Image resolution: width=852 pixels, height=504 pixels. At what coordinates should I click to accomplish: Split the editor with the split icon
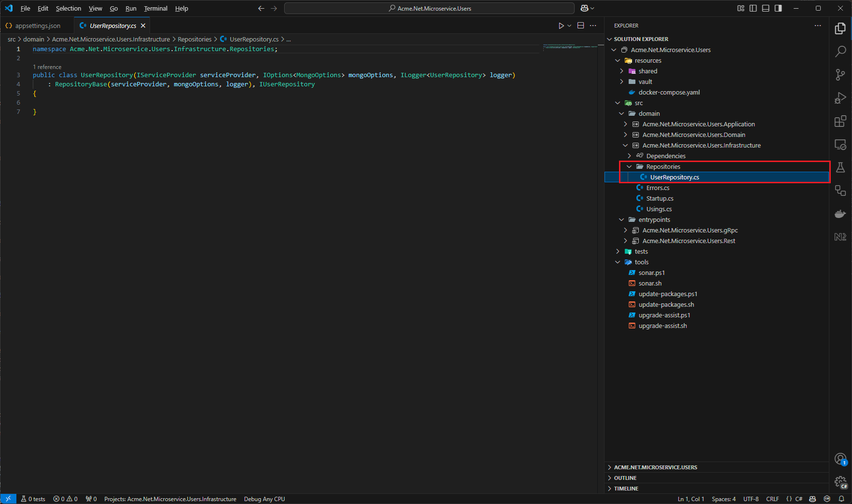(581, 26)
